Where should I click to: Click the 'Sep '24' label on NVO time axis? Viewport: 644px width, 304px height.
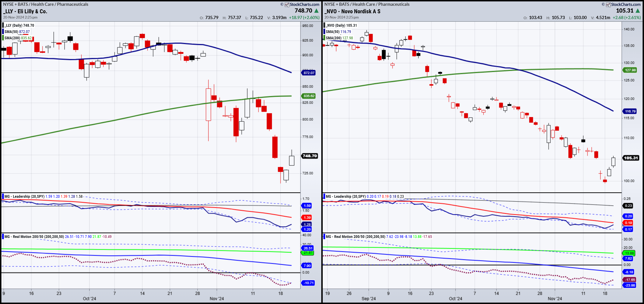click(369, 299)
